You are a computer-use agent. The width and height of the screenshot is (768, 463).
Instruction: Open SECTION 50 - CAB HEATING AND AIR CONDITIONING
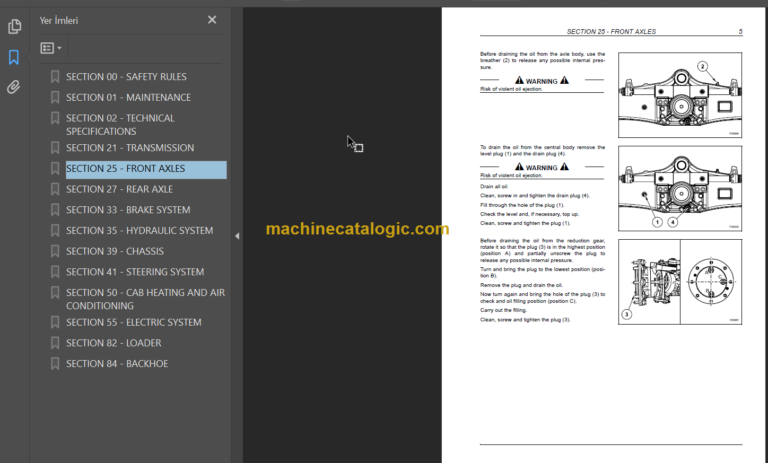coord(145,299)
